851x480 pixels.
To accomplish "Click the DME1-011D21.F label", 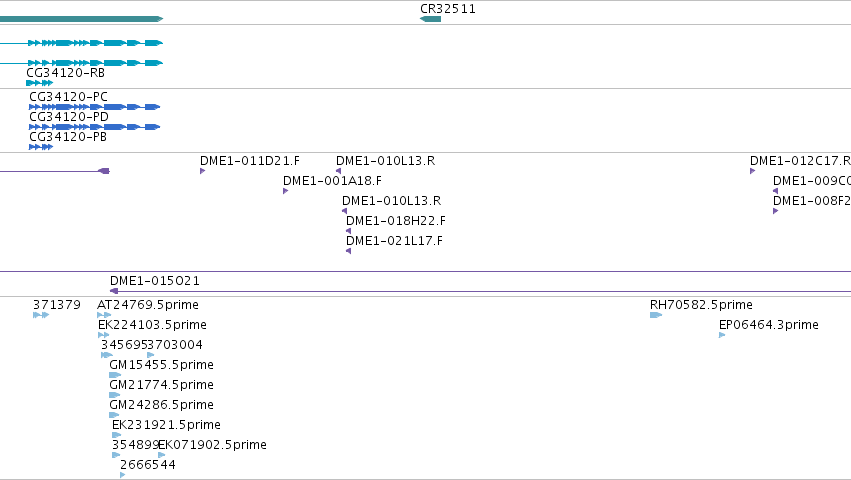I will pyautogui.click(x=250, y=161).
